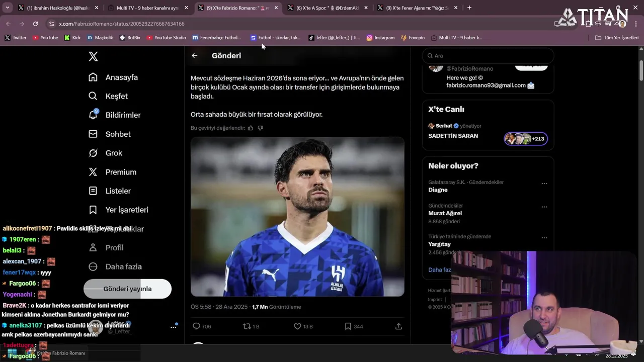The height and width of the screenshot is (362, 644).
Task: Click the repost icon showing 1 B
Action: point(251,326)
